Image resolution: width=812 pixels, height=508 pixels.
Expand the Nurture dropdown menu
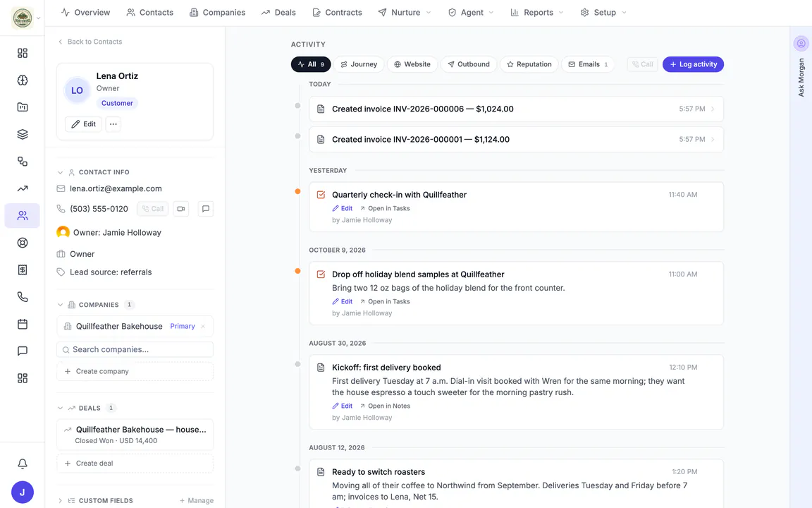pyautogui.click(x=405, y=13)
